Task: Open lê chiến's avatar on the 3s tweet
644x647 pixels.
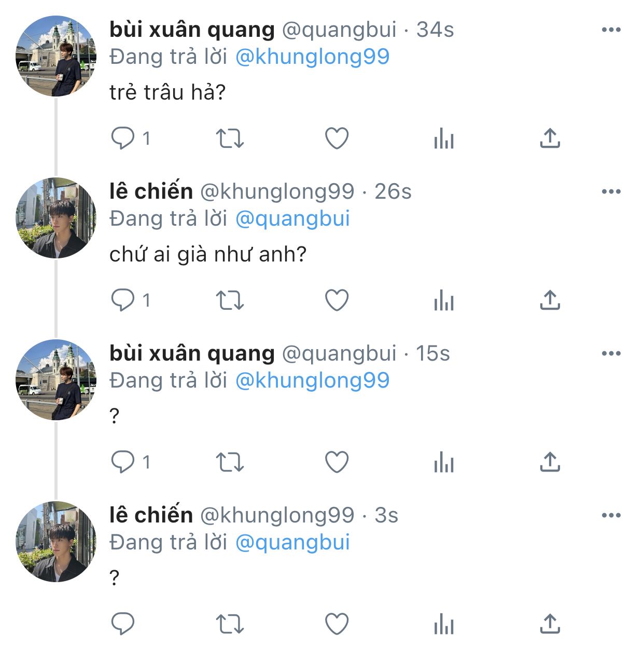Action: pyautogui.click(x=56, y=542)
